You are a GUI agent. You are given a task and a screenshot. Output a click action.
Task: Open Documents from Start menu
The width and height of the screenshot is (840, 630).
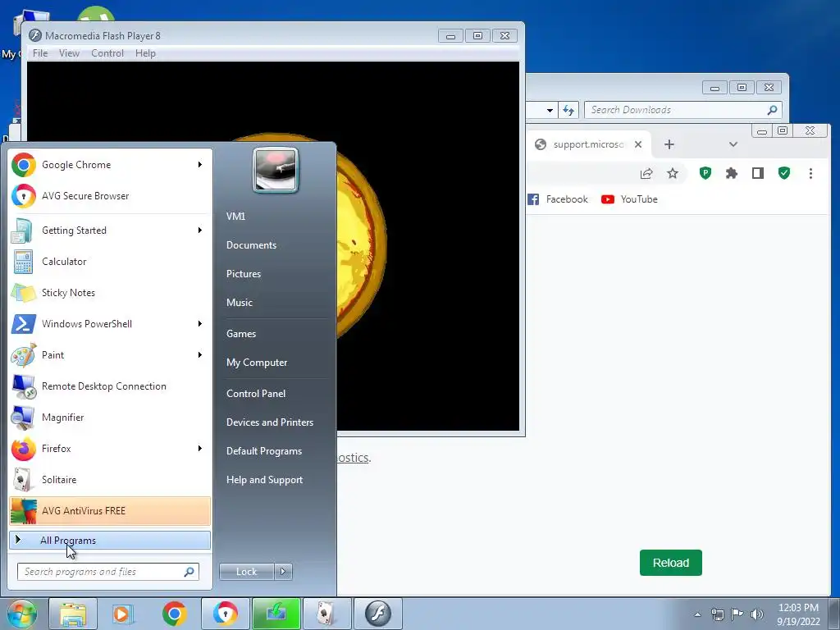click(251, 245)
